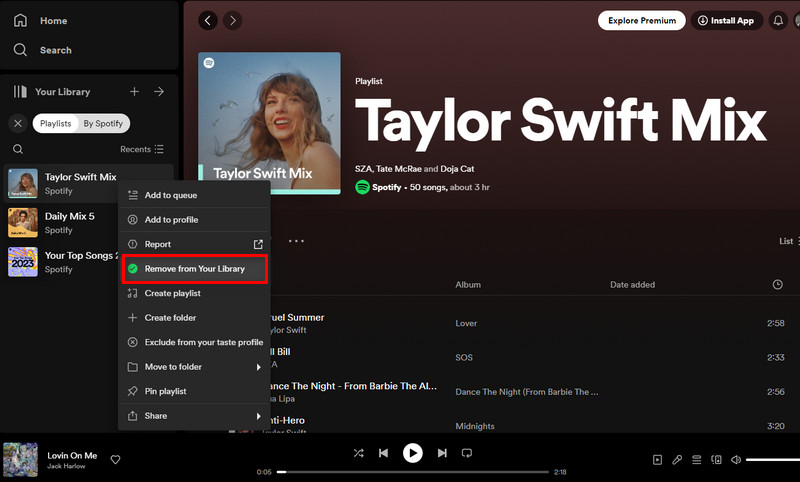Collapse Your Library panel icon
This screenshot has width=800, height=482.
[20, 92]
